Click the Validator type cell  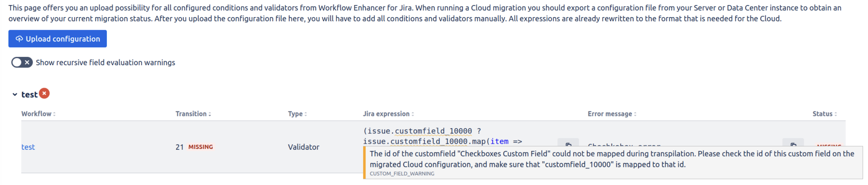[x=303, y=147]
